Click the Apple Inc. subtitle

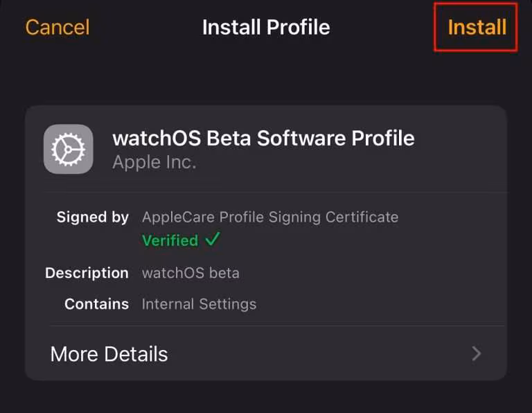pyautogui.click(x=154, y=162)
